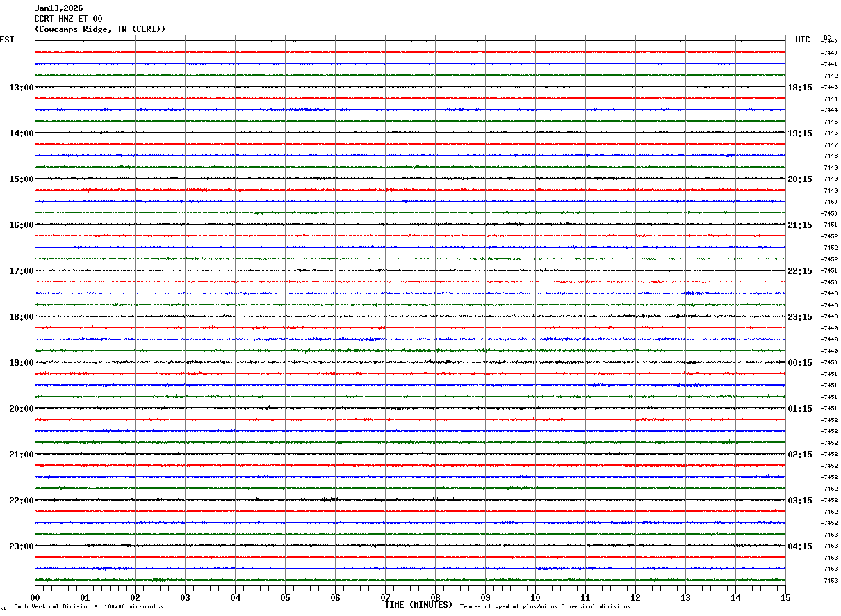Click the 23:15 UTC time label
This screenshot has width=841, height=616.
pos(800,317)
